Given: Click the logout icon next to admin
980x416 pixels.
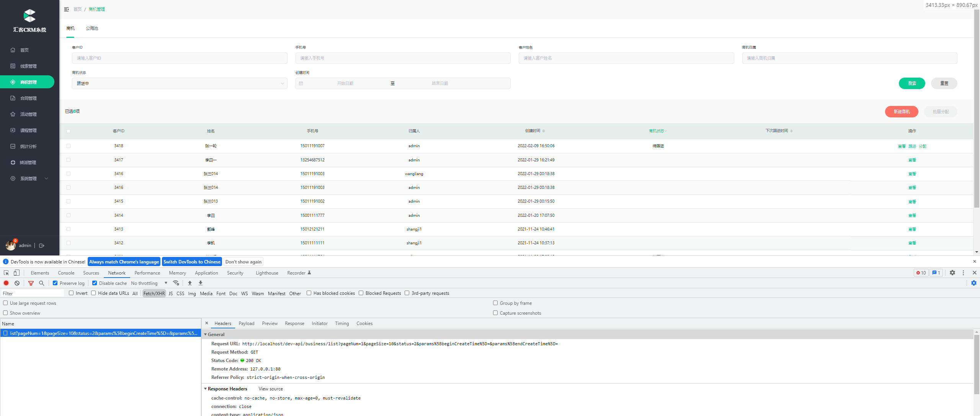Looking at the screenshot, I should (x=42, y=245).
